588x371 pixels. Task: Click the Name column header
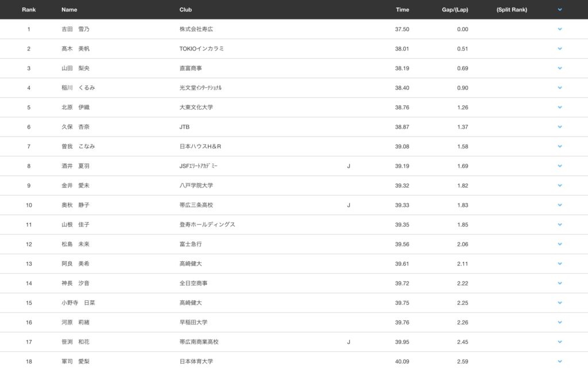69,10
